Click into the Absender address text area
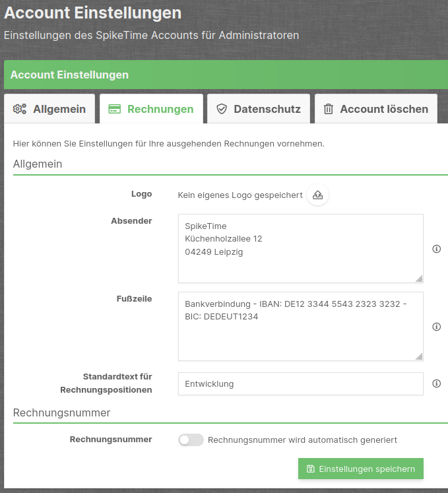448x493 pixels. pyautogui.click(x=300, y=247)
